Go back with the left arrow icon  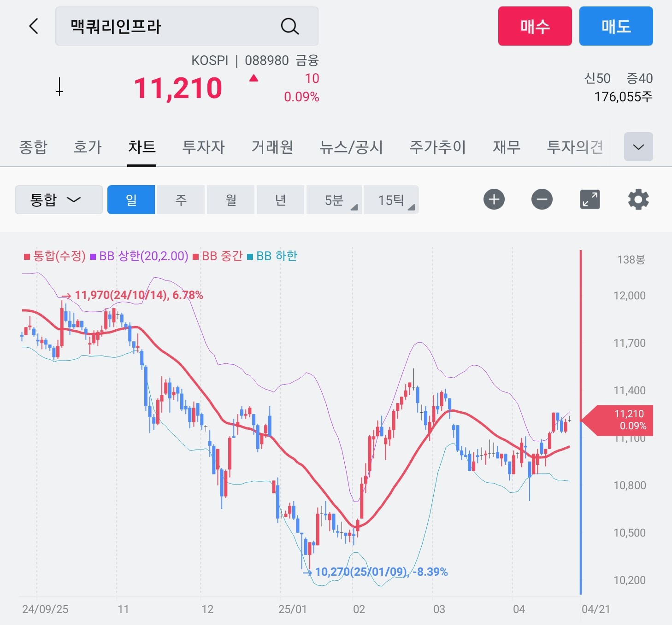[x=34, y=26]
